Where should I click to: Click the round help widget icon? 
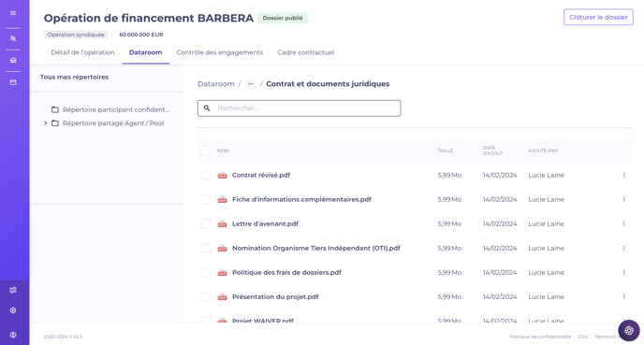tap(629, 331)
